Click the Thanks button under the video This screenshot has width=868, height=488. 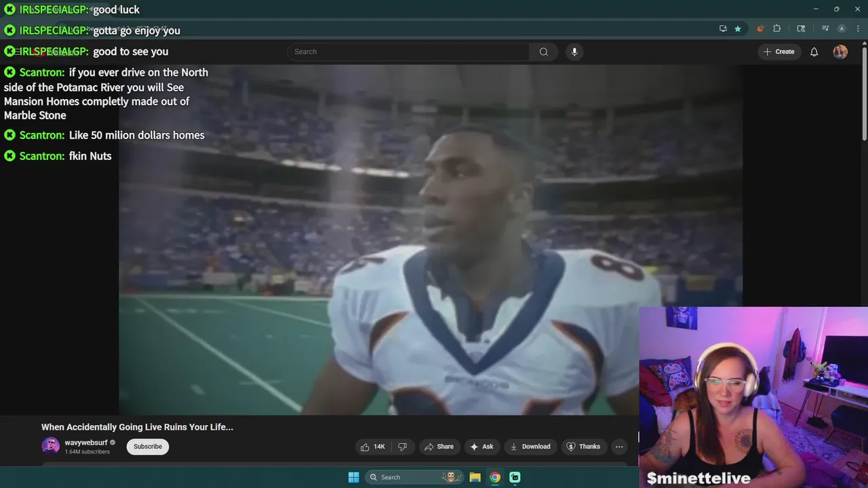[583, 447]
